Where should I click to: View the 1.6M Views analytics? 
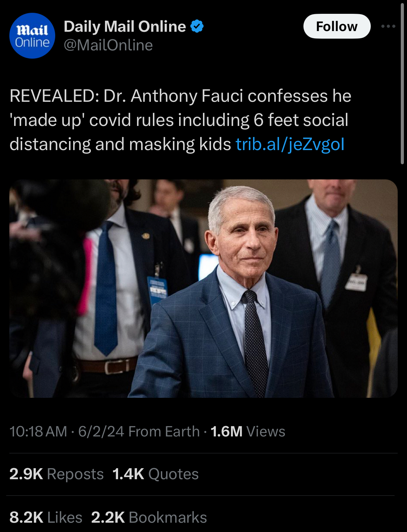(248, 432)
